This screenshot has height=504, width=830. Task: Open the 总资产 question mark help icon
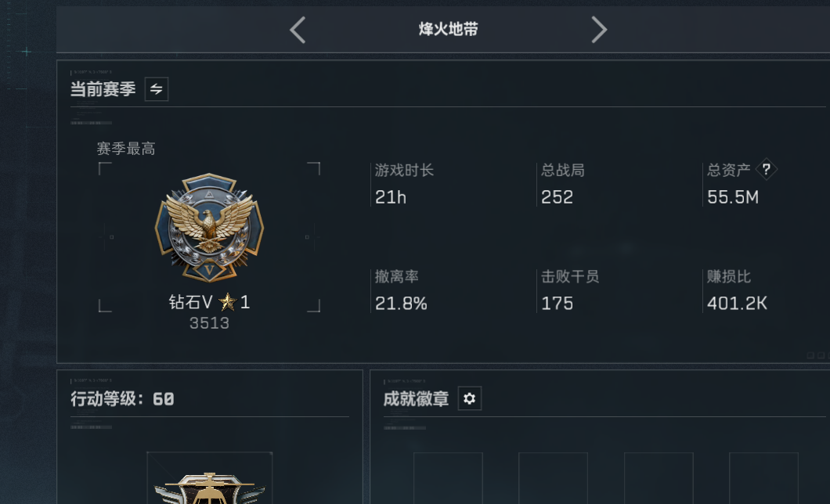(x=766, y=170)
